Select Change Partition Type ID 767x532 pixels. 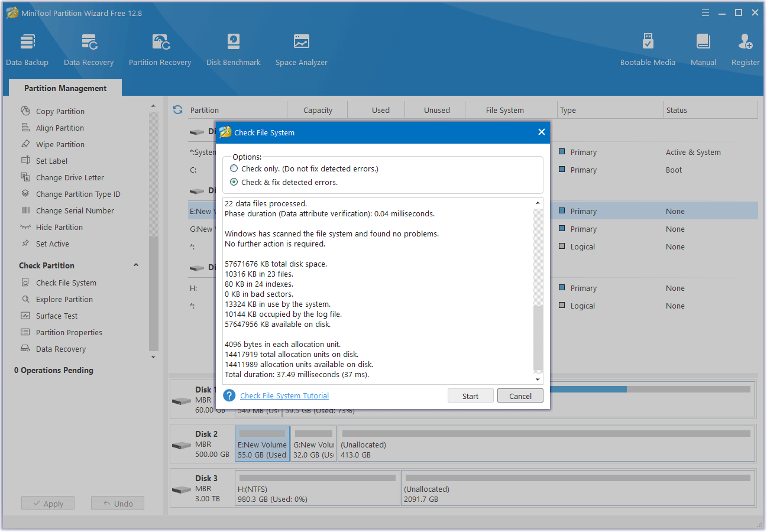coord(78,194)
